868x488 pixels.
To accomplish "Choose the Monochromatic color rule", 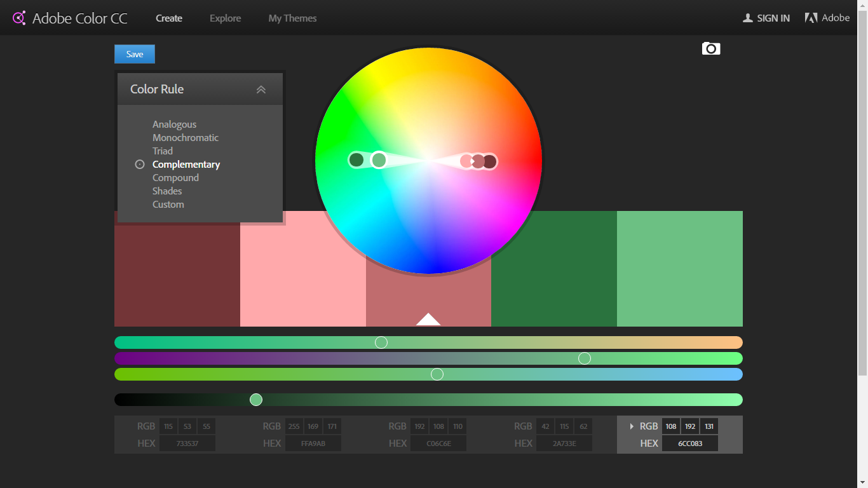I will [x=186, y=138].
